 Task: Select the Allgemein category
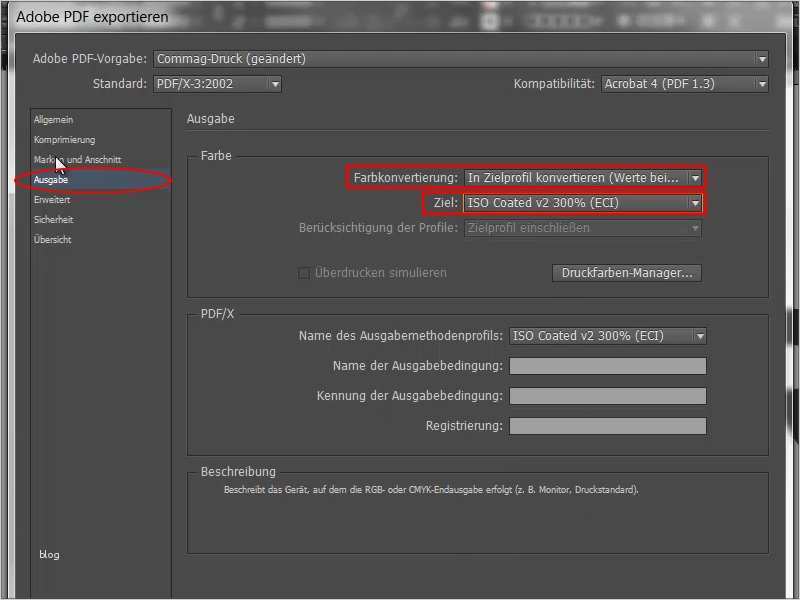[x=54, y=120]
